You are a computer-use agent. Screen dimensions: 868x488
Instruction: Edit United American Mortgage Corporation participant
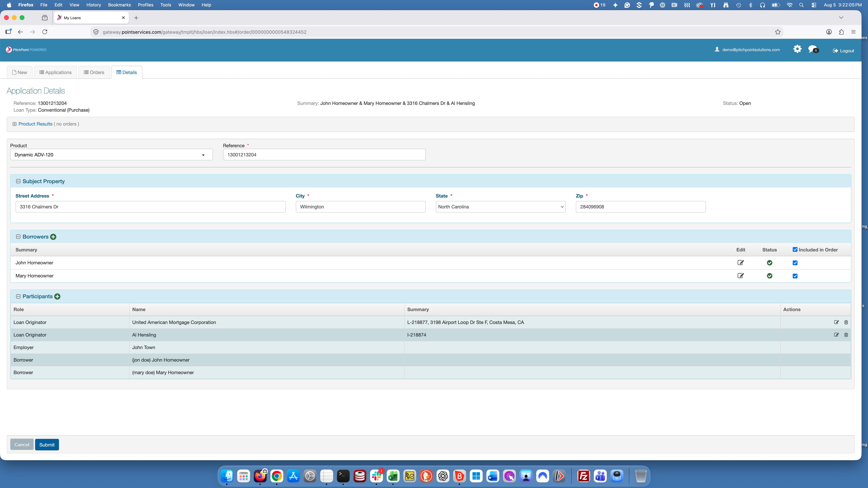click(836, 322)
